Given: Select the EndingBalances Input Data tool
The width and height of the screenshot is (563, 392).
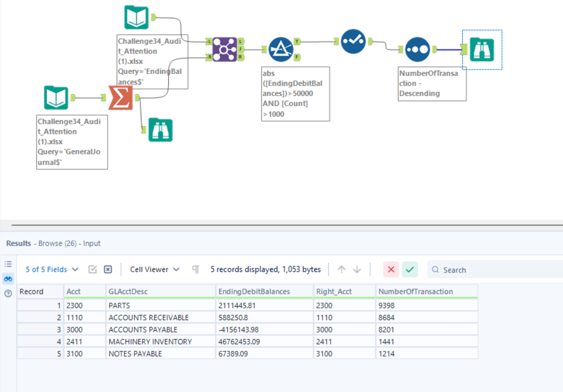Looking at the screenshot, I should click(137, 17).
